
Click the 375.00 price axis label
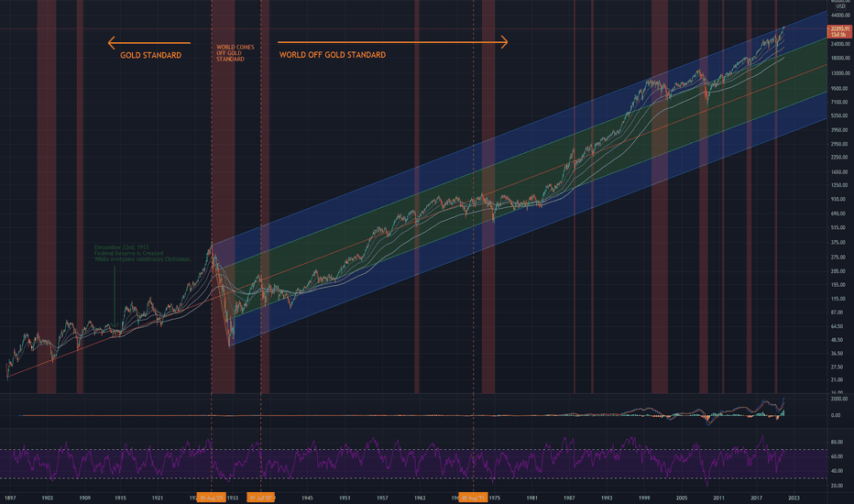tap(840, 243)
